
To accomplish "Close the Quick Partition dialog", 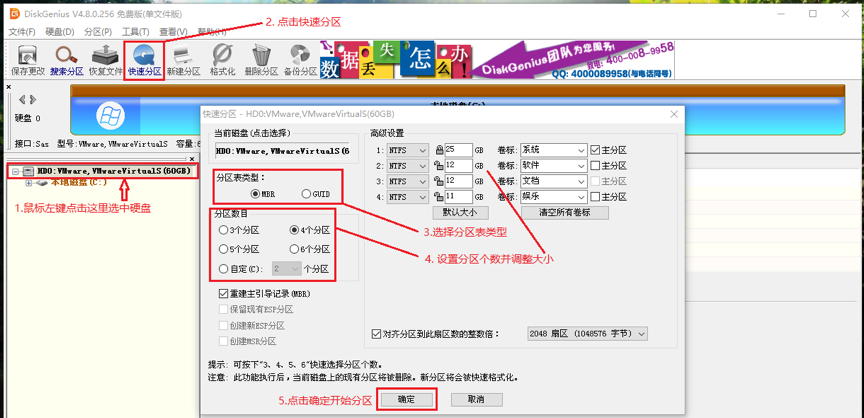I will (x=673, y=115).
